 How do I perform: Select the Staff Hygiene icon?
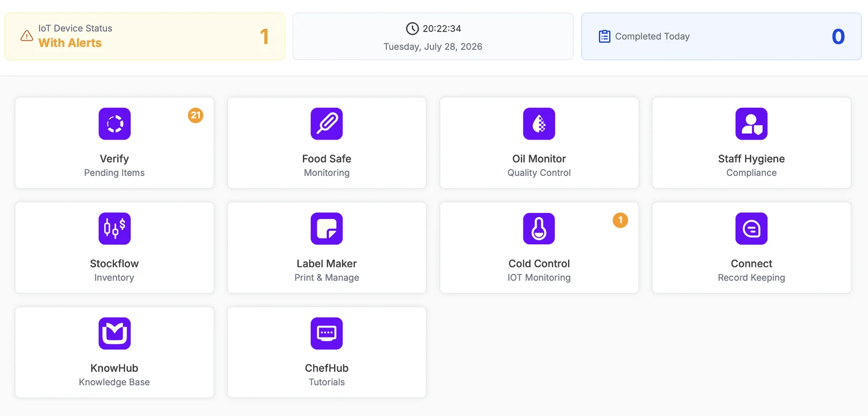point(751,124)
